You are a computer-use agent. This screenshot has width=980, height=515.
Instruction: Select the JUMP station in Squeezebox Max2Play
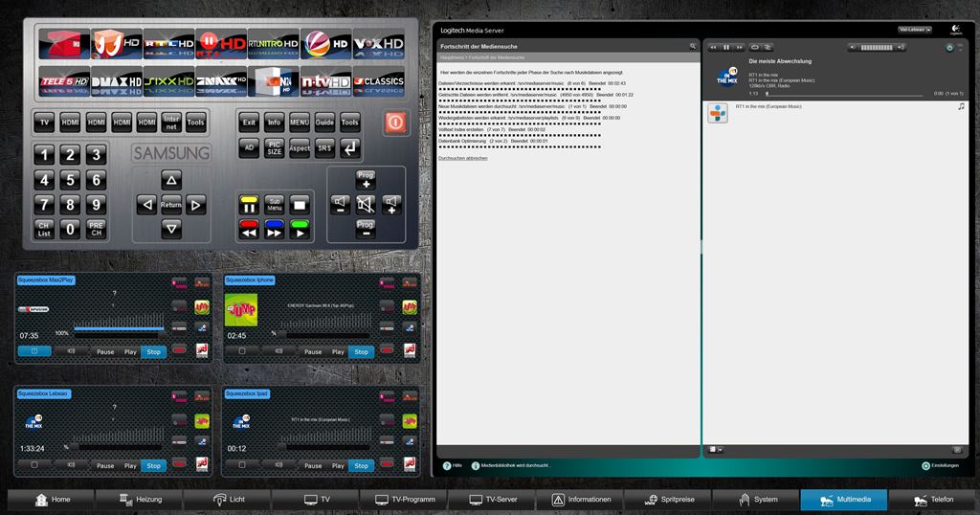pos(201,307)
